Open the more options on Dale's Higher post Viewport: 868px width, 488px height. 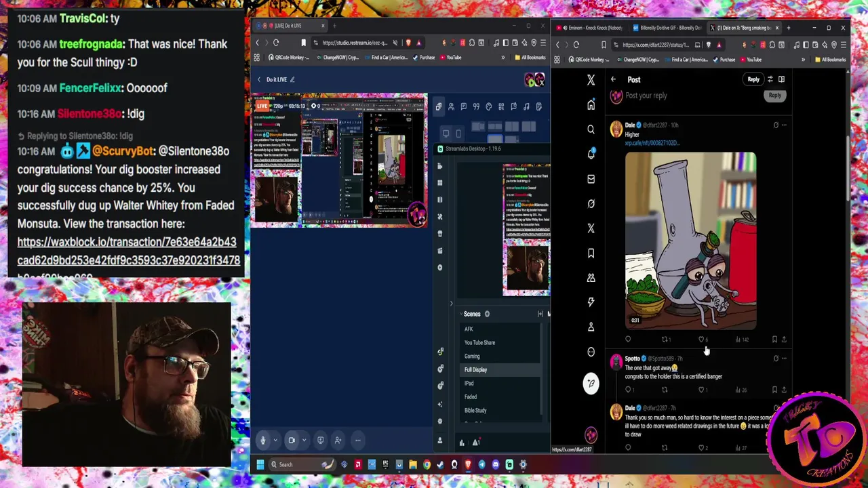tap(784, 125)
